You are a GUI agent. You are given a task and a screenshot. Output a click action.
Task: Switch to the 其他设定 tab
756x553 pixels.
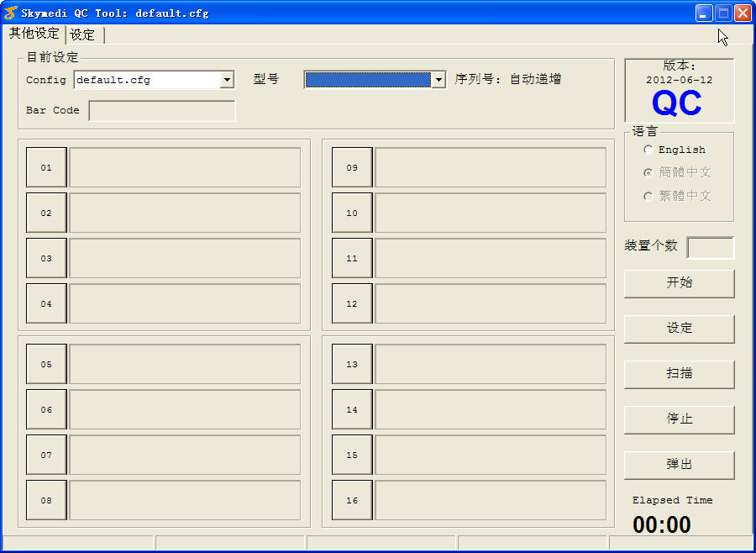(x=34, y=34)
